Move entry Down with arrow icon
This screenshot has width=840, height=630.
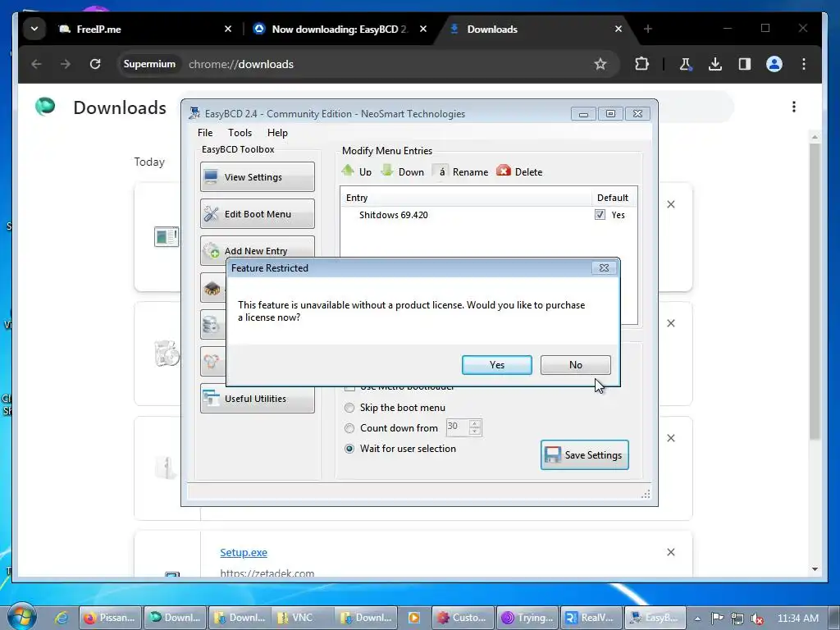pos(402,171)
